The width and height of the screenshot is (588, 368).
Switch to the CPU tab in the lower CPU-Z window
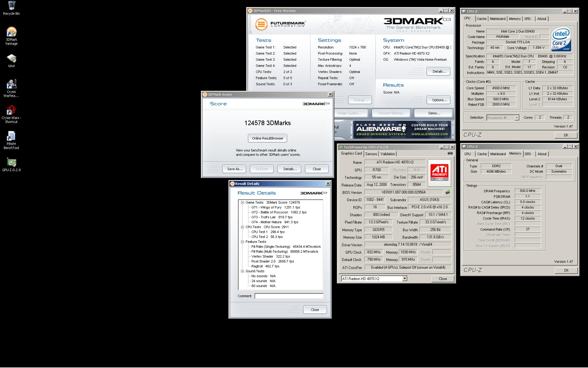click(x=467, y=154)
